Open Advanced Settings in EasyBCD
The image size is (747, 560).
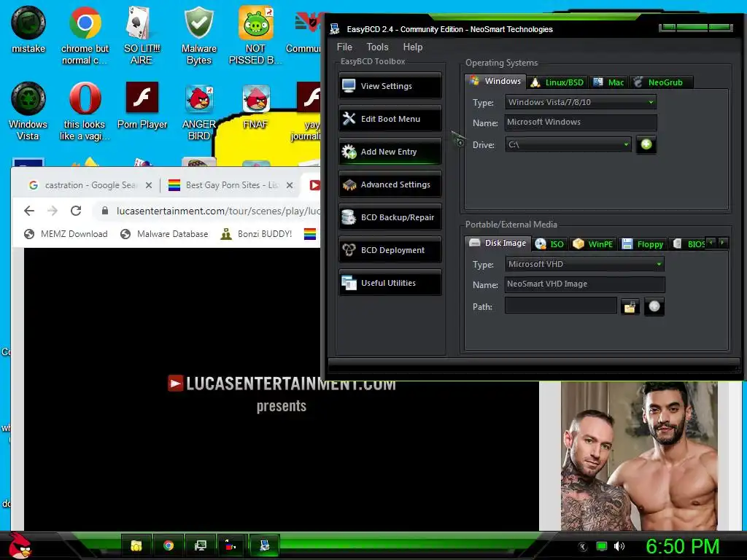pyautogui.click(x=390, y=184)
